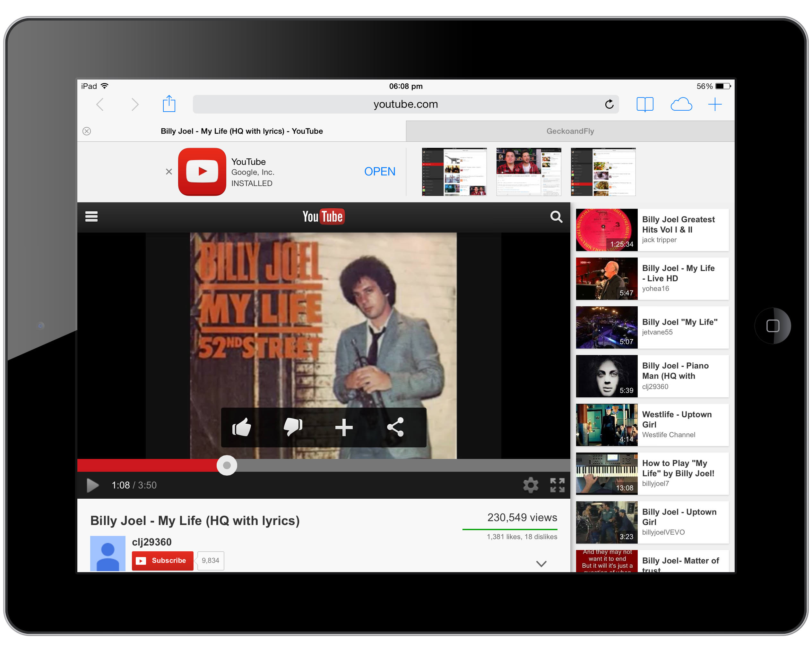
Task: Go back with Safari's back arrow
Action: tap(100, 104)
